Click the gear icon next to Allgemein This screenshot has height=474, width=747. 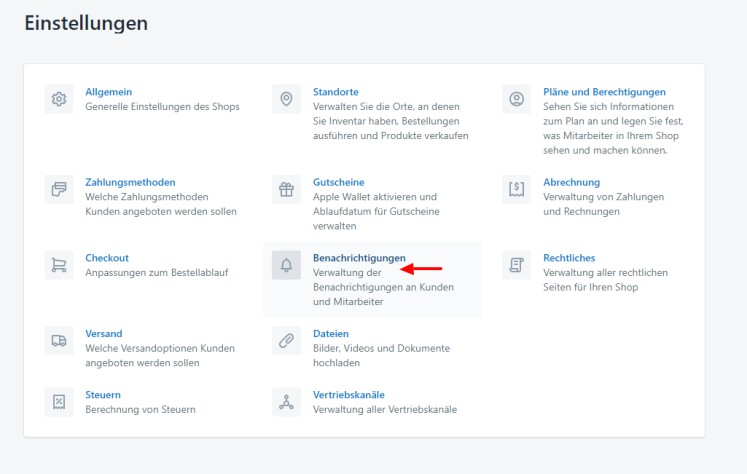point(59,99)
